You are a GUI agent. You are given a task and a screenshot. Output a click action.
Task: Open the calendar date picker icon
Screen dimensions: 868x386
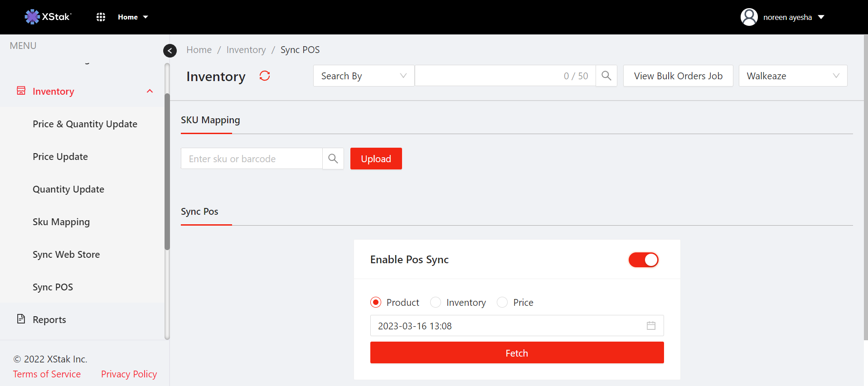click(x=651, y=326)
